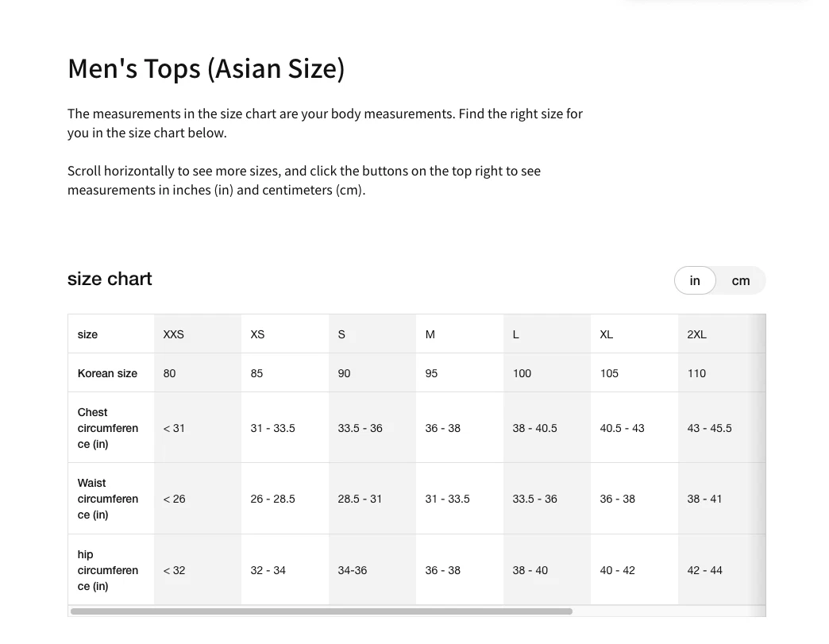Select the 40.5 - 43 chest cell for XL
The image size is (829, 644).
point(622,428)
